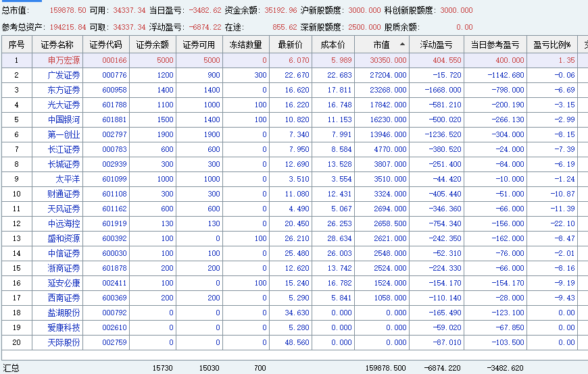Select the 延安必康 stock name
The height and width of the screenshot is (374, 588).
click(x=64, y=283)
